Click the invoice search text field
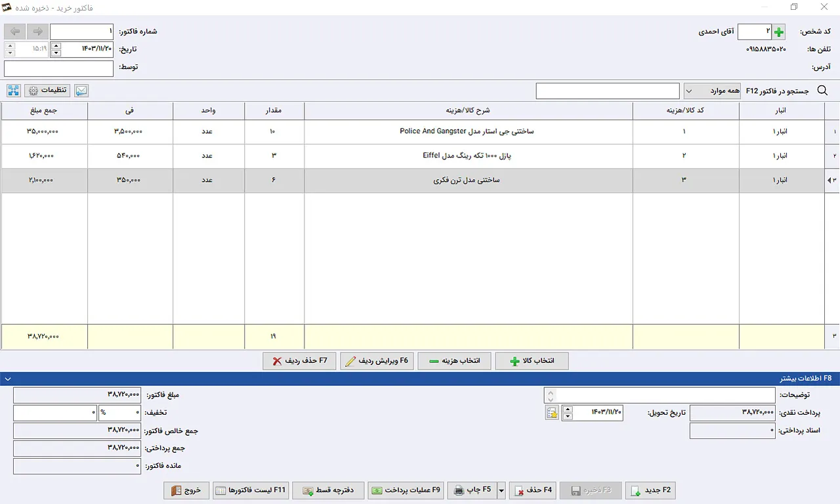This screenshot has width=840, height=504. (x=608, y=91)
